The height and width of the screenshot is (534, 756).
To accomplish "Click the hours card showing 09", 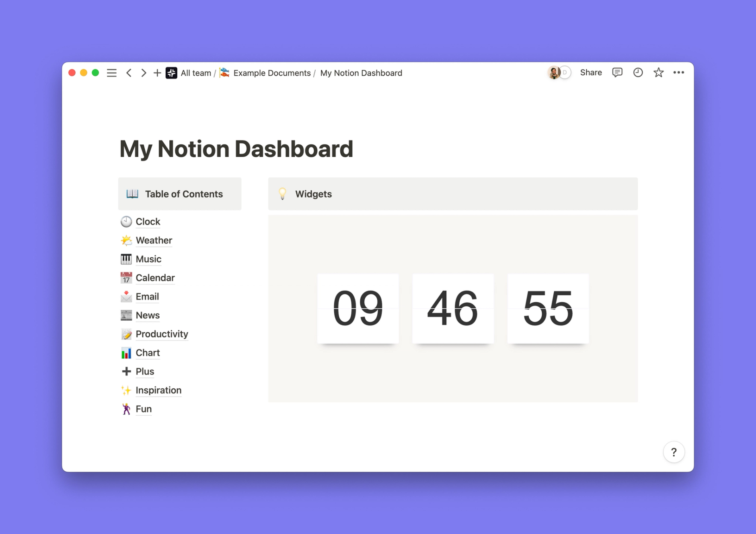I will point(358,309).
